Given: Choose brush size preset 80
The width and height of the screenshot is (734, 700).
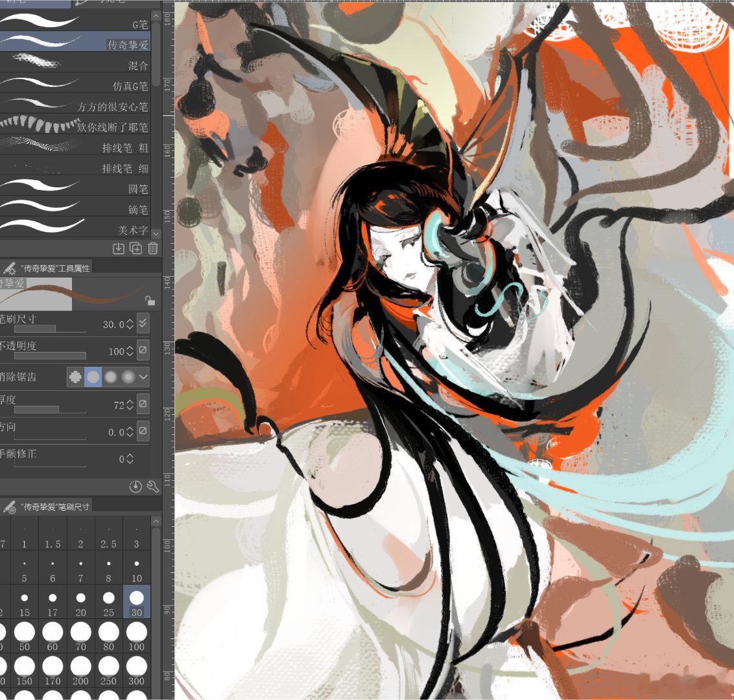Looking at the screenshot, I should 108,637.
